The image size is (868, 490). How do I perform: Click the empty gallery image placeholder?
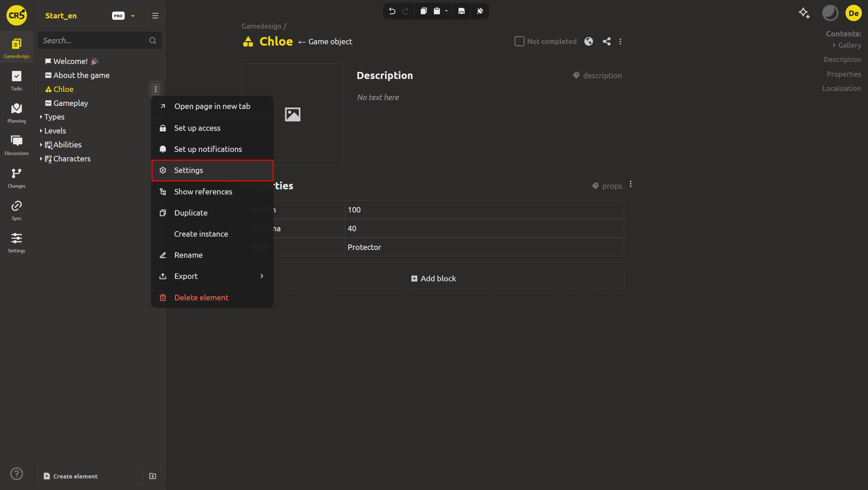click(292, 114)
